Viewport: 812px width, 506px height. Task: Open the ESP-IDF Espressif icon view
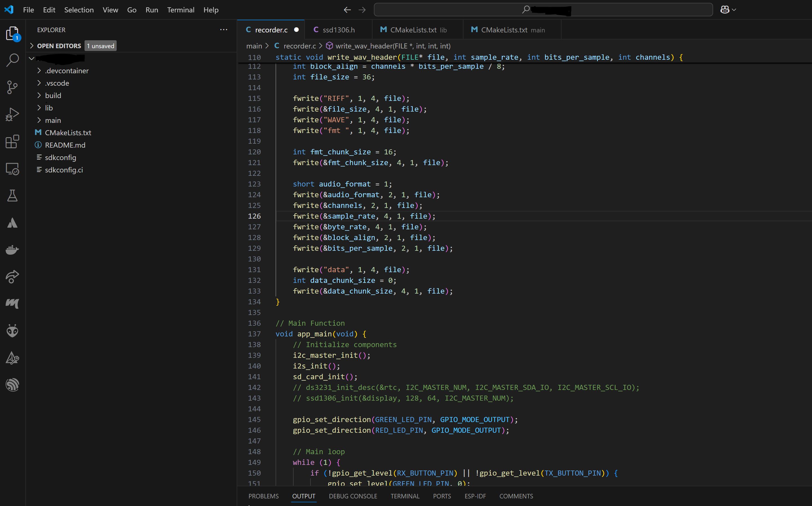12,385
